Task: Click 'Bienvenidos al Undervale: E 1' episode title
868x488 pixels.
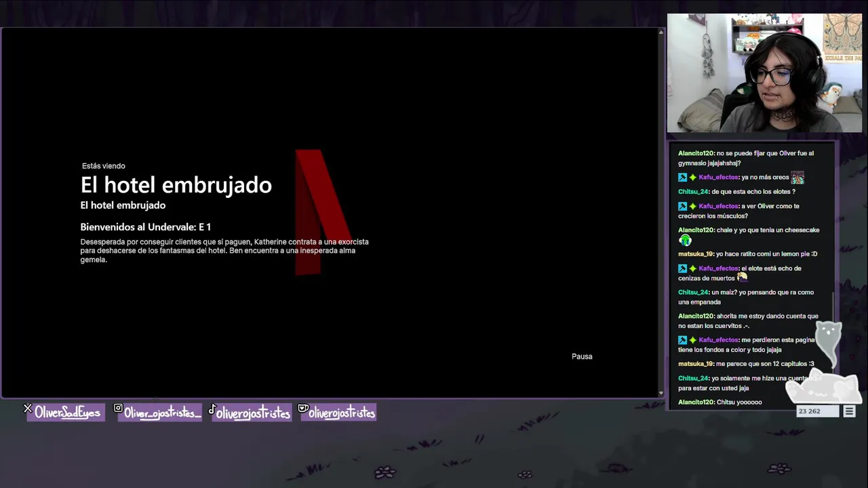Action: click(146, 227)
